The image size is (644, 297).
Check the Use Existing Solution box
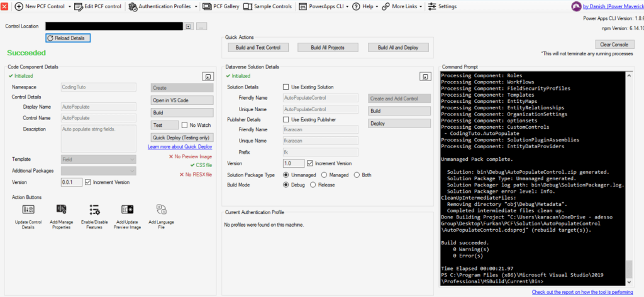click(287, 87)
